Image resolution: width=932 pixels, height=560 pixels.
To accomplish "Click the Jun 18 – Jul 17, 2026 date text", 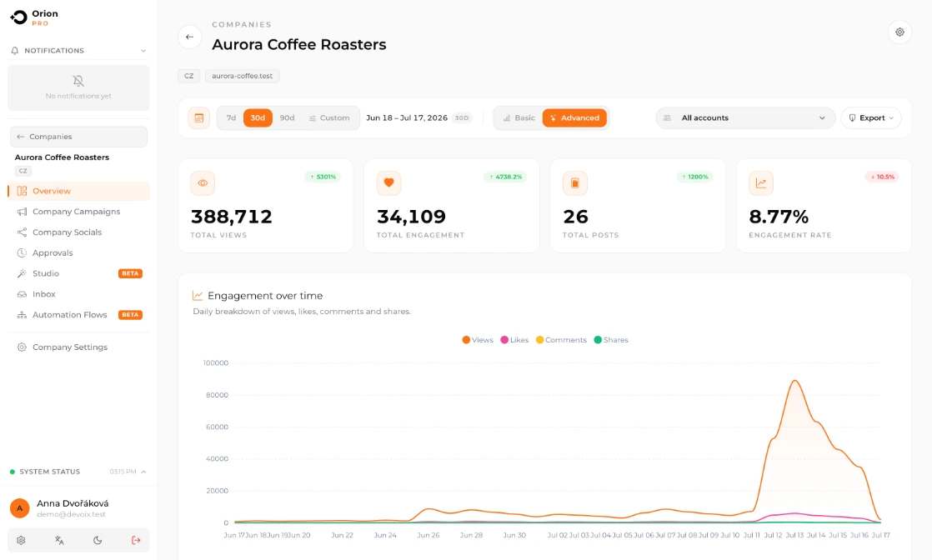I will [x=407, y=117].
